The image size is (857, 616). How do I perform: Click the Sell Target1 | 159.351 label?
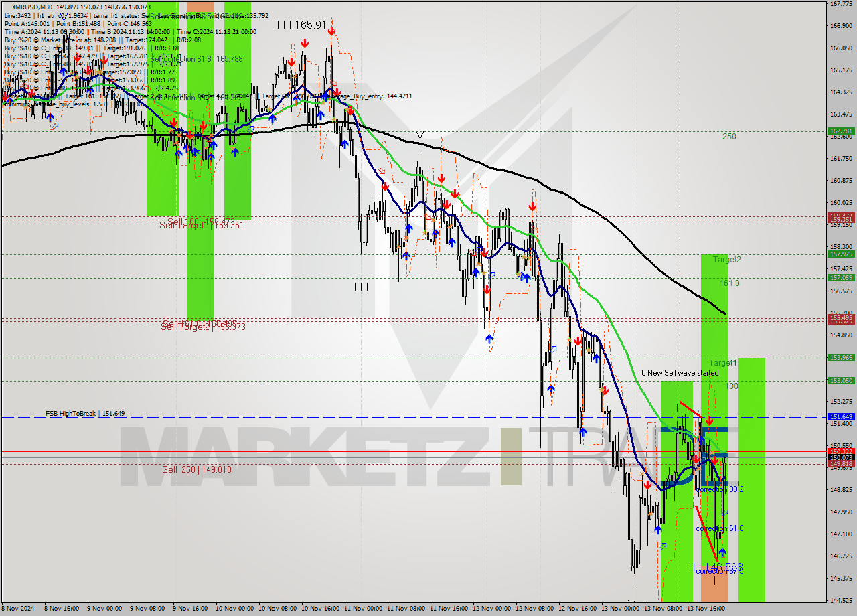201,226
